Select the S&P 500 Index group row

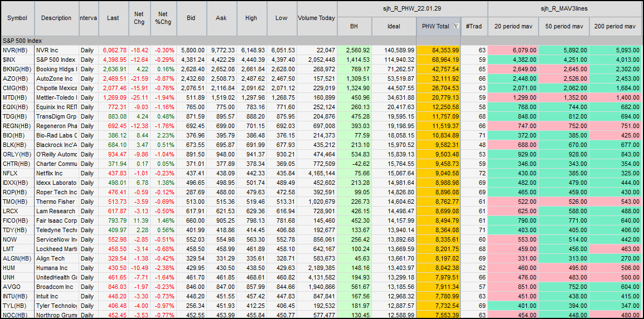tap(322, 41)
